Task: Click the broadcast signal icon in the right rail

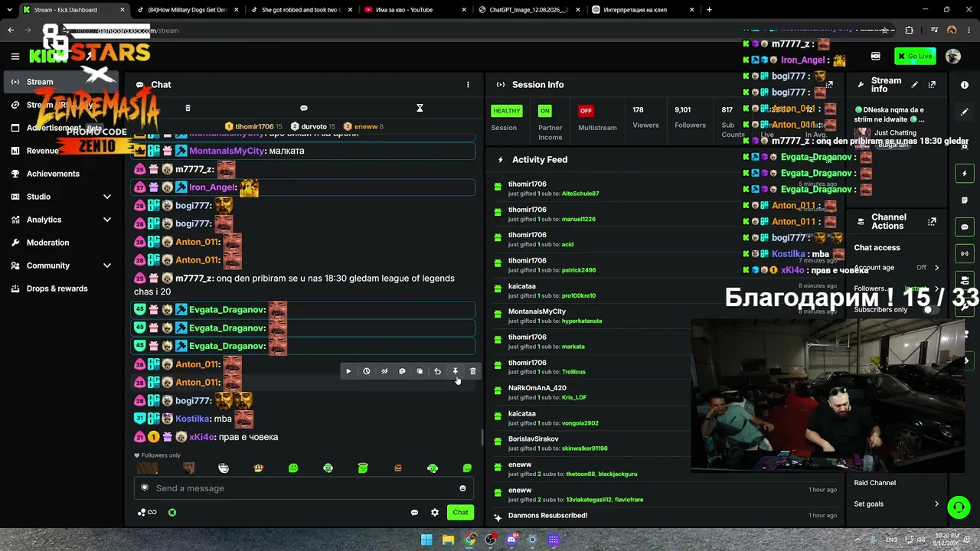Action: 965,253
